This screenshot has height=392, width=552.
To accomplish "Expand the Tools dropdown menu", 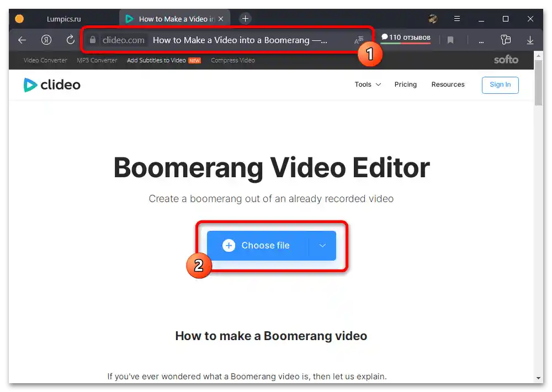I will (x=368, y=84).
